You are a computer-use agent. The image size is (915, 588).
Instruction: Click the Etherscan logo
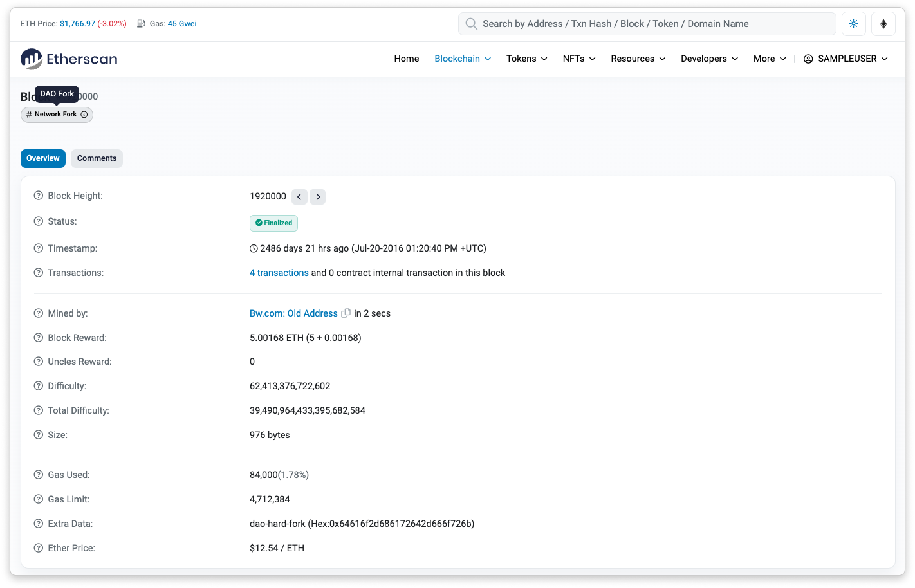point(69,59)
